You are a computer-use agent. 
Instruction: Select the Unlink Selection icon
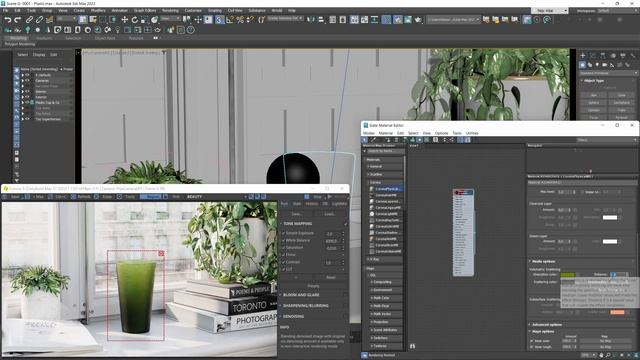coord(39,20)
